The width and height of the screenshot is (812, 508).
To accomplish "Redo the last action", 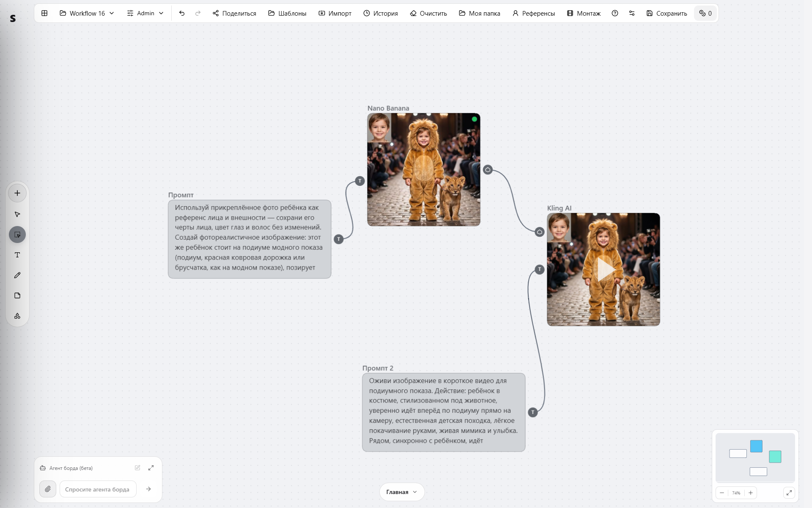I will click(198, 13).
